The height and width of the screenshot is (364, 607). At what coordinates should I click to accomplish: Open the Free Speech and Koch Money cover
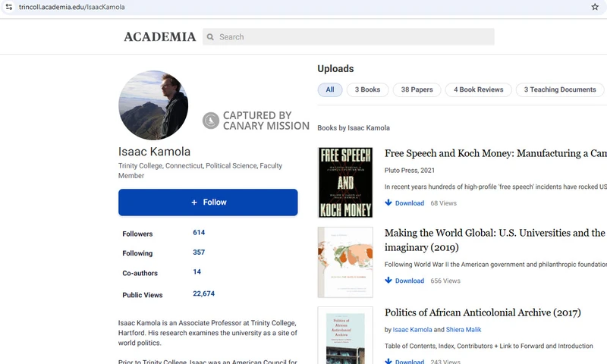click(345, 183)
